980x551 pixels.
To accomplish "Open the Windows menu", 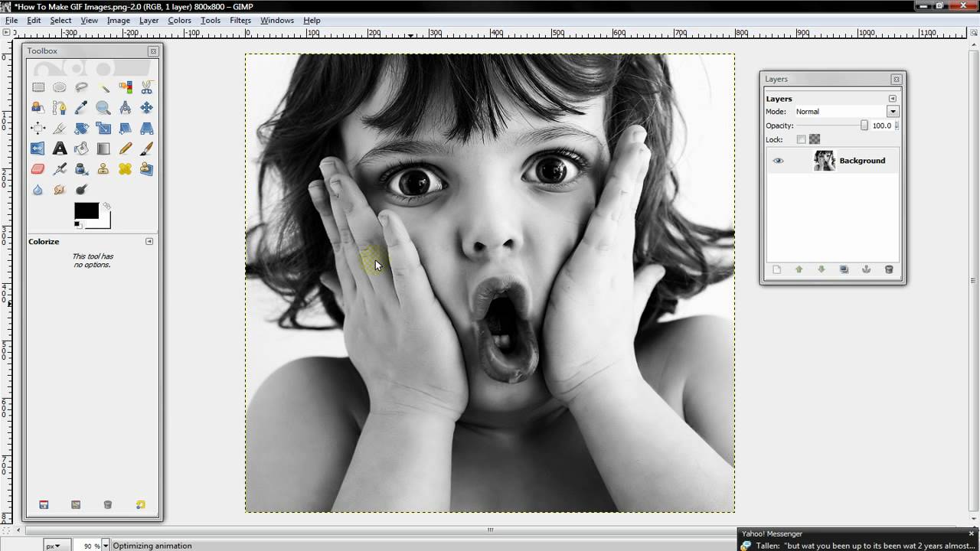I will pos(277,21).
